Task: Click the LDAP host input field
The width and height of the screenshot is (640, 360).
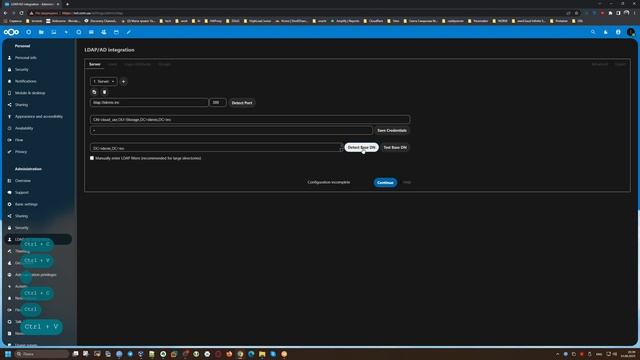Action: tap(149, 102)
